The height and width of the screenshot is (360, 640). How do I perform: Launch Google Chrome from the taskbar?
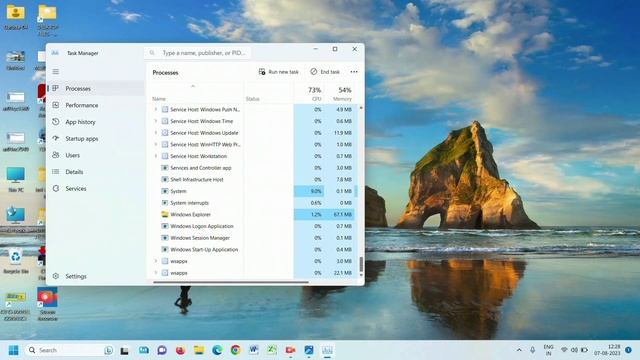coord(236,350)
